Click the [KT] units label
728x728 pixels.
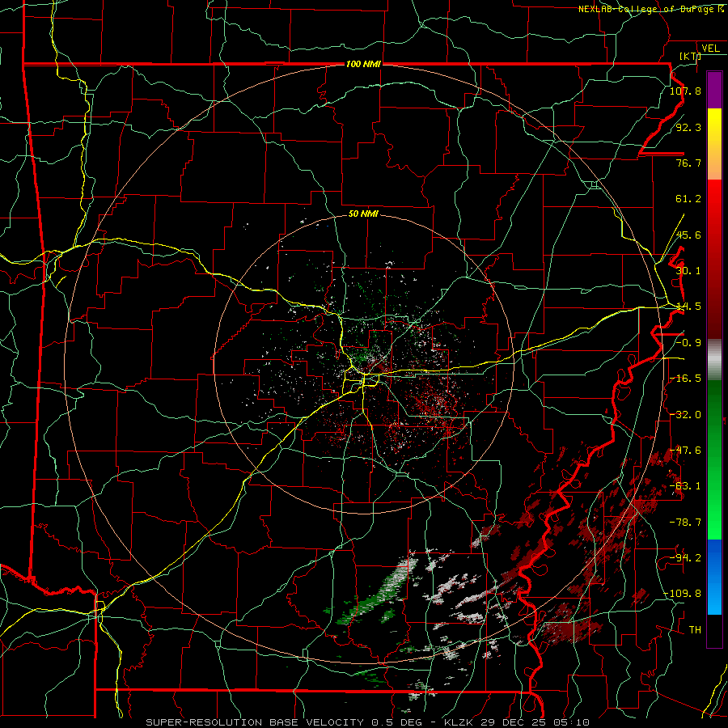(x=690, y=56)
